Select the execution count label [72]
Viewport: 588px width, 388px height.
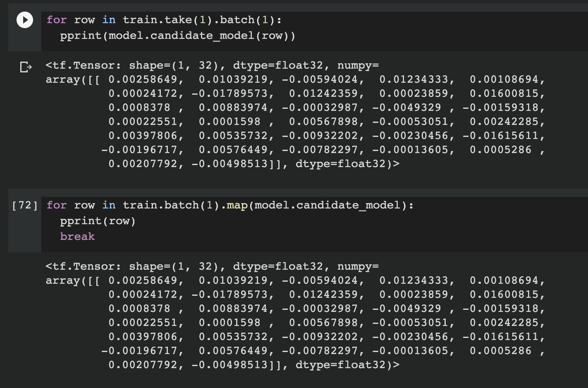[x=26, y=205]
